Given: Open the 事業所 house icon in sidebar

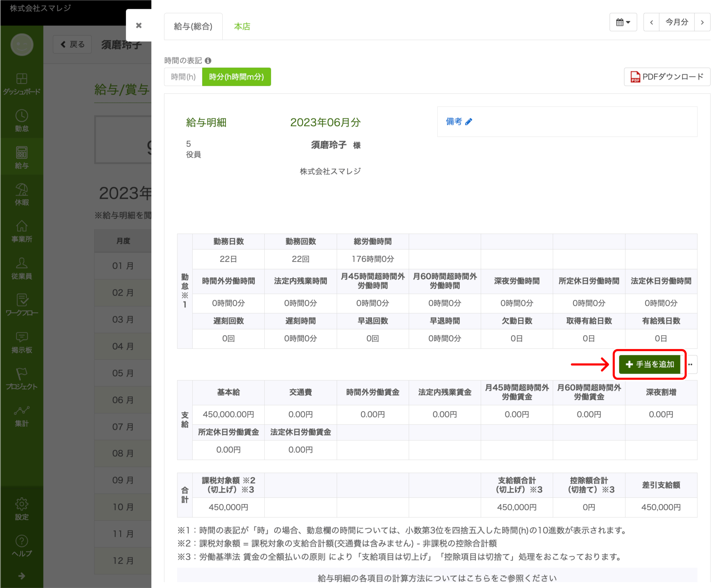Looking at the screenshot, I should pos(22,232).
